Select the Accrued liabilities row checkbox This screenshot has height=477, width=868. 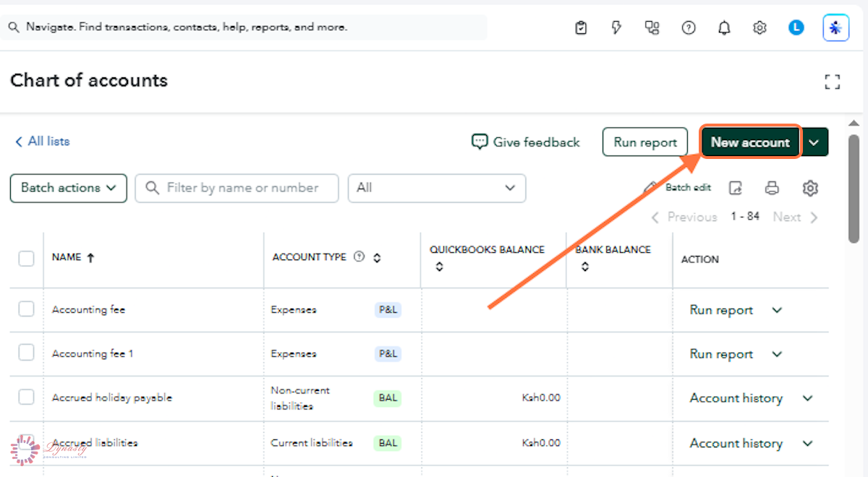pyautogui.click(x=26, y=442)
